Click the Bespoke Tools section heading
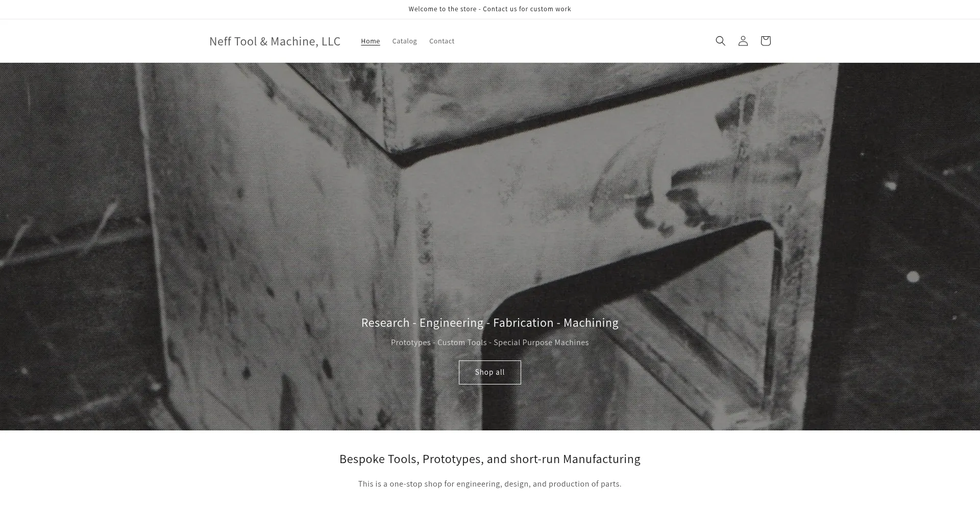 (489, 458)
